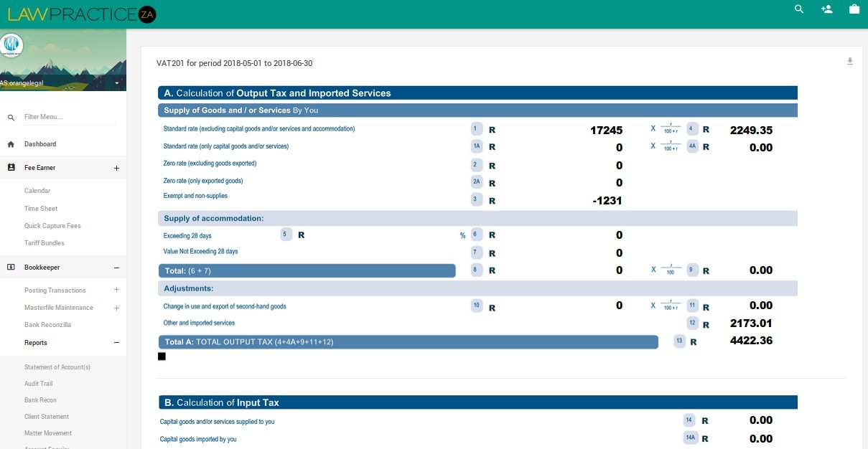
Task: Open the Bank Reconzilla page
Action: tap(46, 324)
